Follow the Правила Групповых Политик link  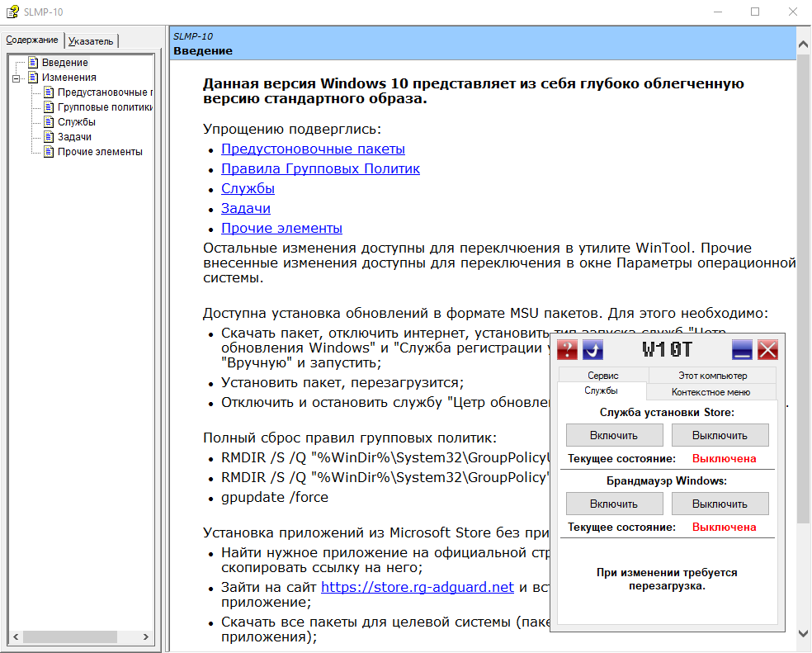click(x=320, y=169)
